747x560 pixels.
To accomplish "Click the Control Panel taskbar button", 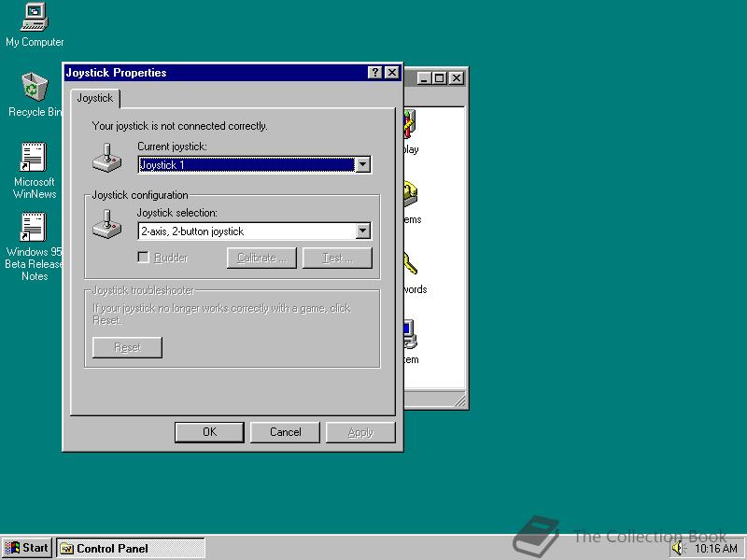I will [x=131, y=548].
